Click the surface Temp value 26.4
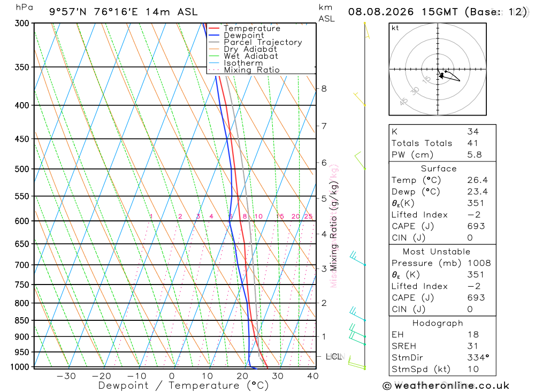The width and height of the screenshot is (535, 392). 477,180
